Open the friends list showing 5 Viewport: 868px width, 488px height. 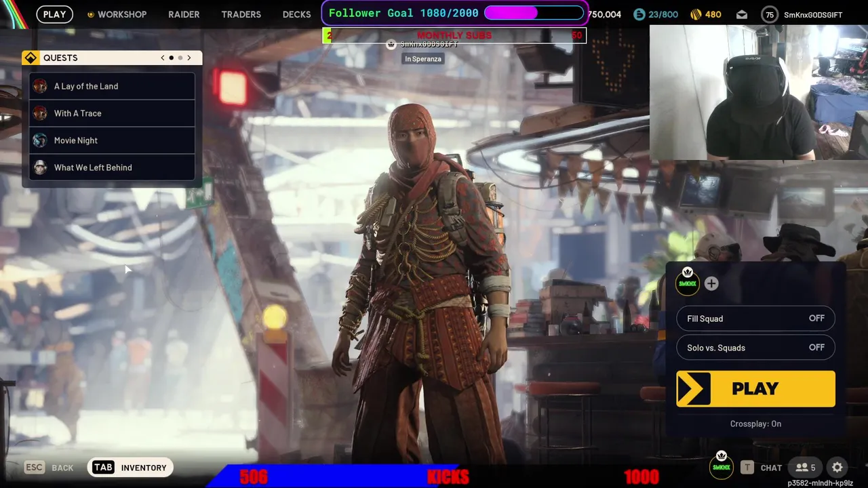[x=806, y=467]
